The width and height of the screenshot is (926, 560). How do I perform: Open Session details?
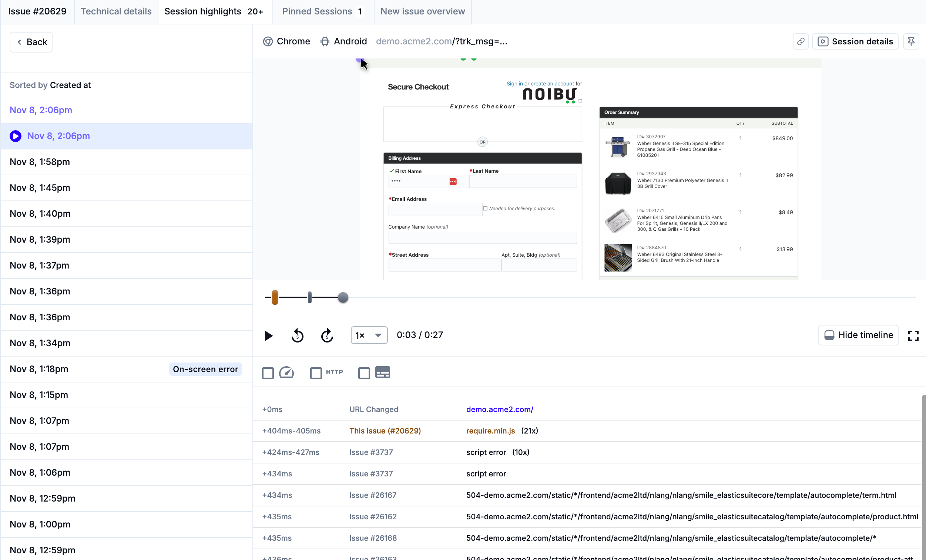[x=855, y=41]
